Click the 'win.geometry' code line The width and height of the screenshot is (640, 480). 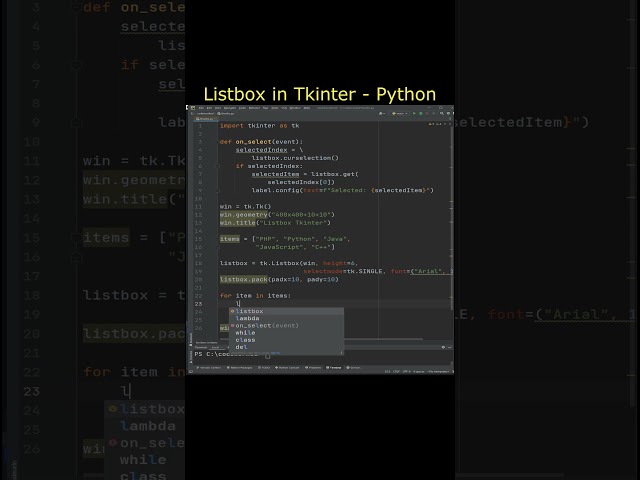277,215
